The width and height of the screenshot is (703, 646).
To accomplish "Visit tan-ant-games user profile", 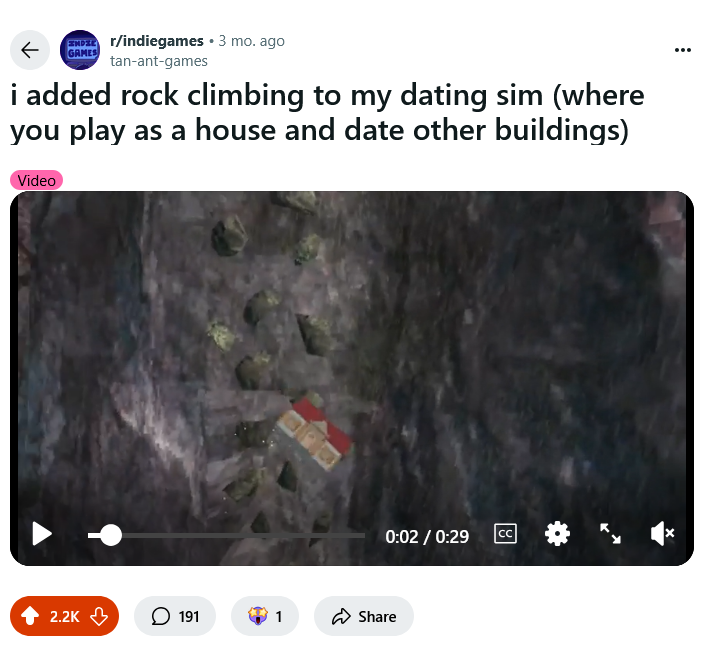I will (x=159, y=61).
